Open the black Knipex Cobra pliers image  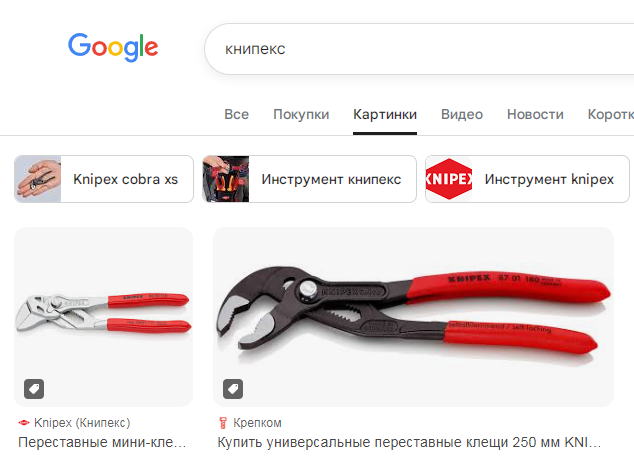tap(413, 317)
